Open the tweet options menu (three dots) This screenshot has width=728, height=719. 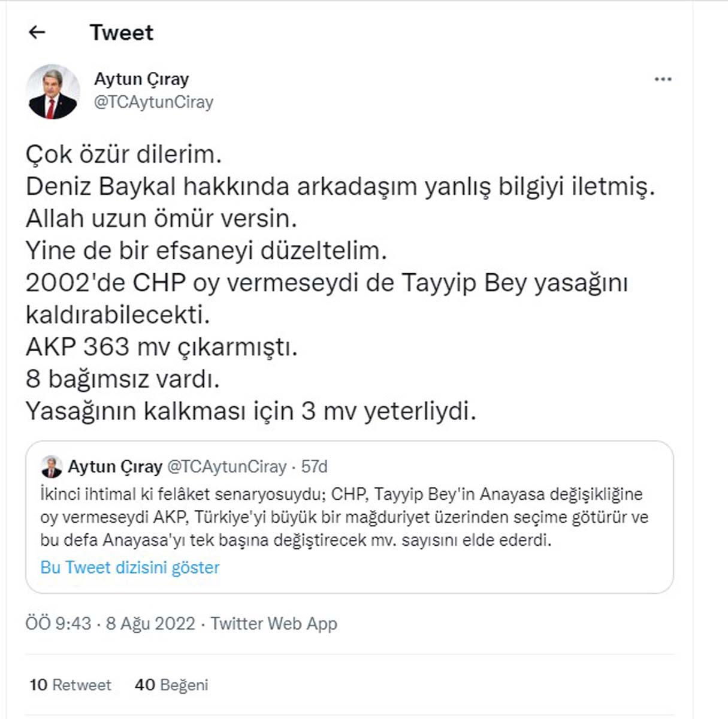click(663, 78)
